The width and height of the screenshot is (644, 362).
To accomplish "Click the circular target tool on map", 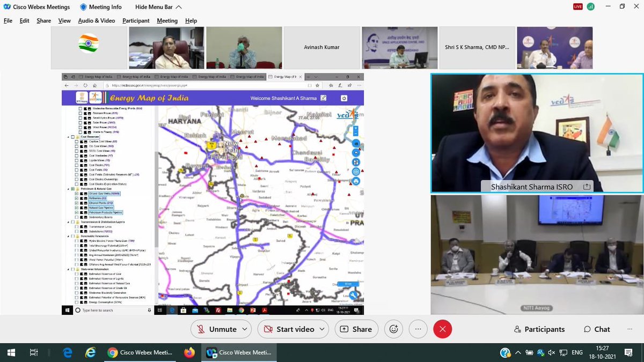I will coord(356,172).
